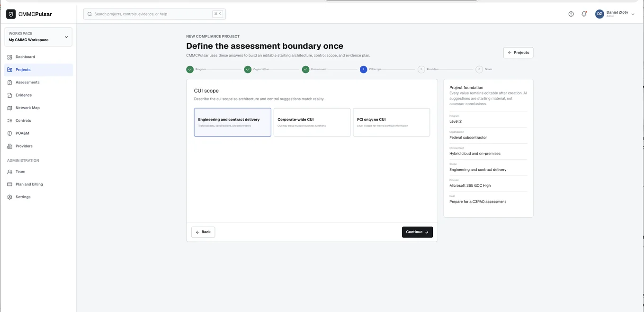The height and width of the screenshot is (312, 644).
Task: Click the CMMCPulsar shield logo icon
Action: pos(11,14)
